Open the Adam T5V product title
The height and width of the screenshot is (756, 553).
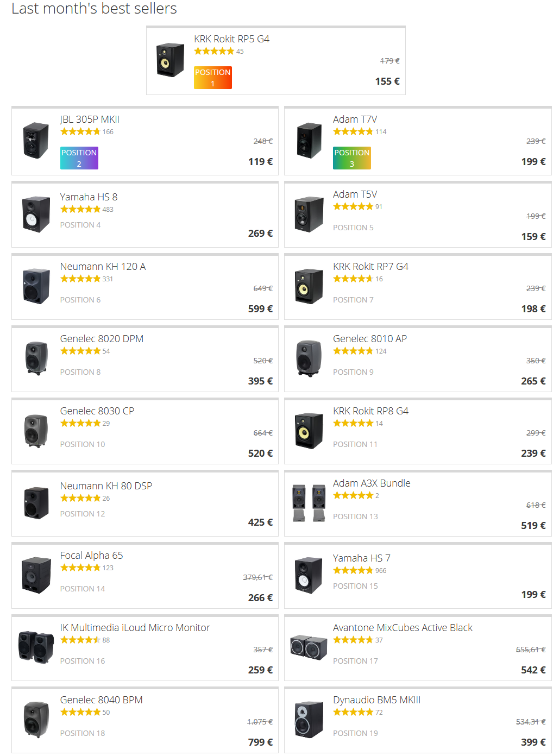click(355, 194)
